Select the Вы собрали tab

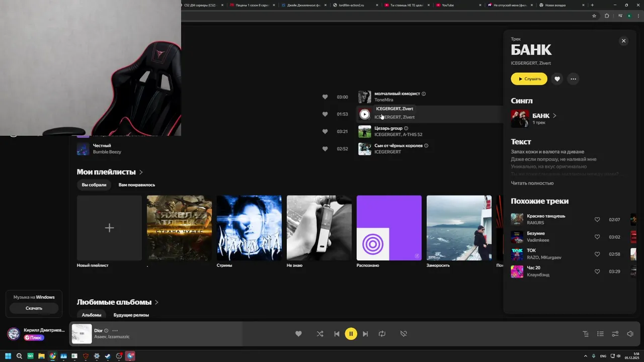pos(94,185)
